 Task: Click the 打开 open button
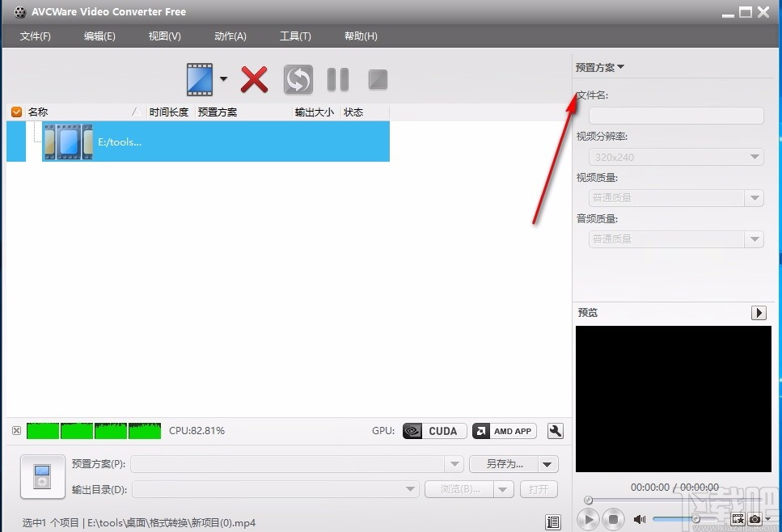[x=538, y=489]
